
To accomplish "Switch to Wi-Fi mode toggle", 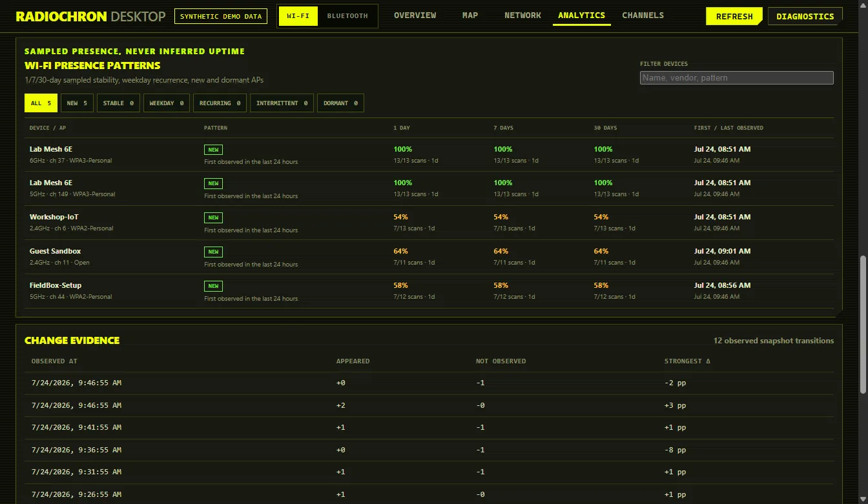I will click(298, 16).
